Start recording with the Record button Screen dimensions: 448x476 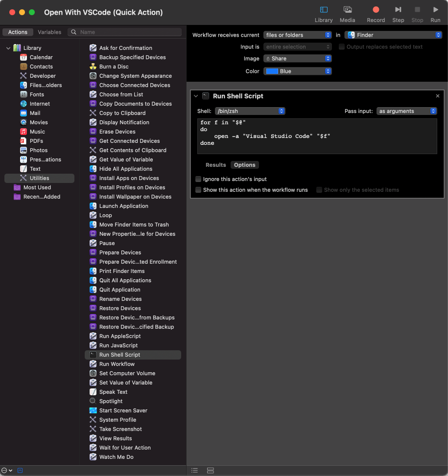pyautogui.click(x=376, y=14)
